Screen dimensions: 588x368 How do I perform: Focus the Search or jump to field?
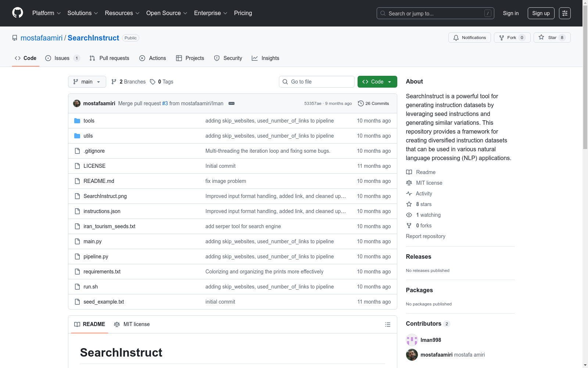(435, 13)
